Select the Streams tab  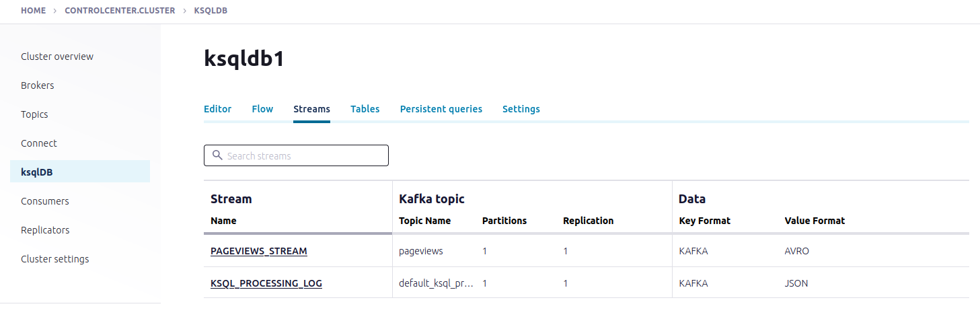[x=311, y=109]
